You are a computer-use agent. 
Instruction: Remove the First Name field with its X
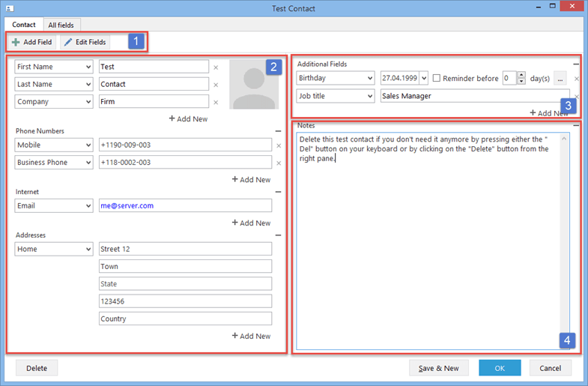(216, 67)
